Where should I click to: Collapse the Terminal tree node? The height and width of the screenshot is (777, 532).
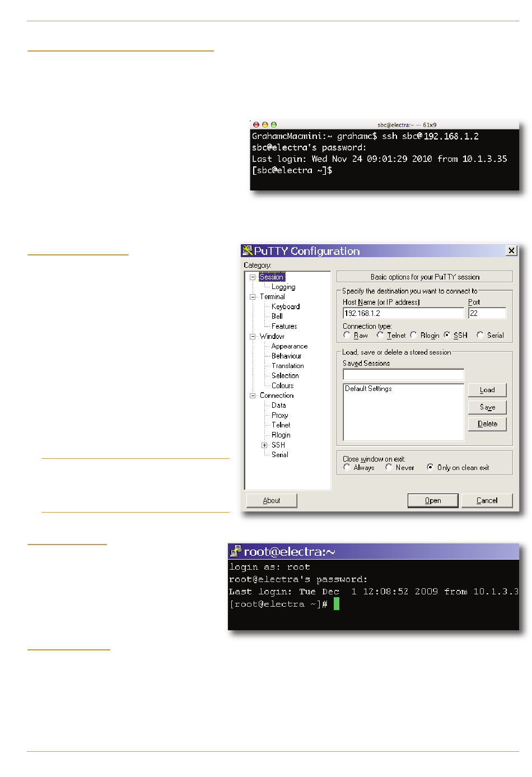253,297
